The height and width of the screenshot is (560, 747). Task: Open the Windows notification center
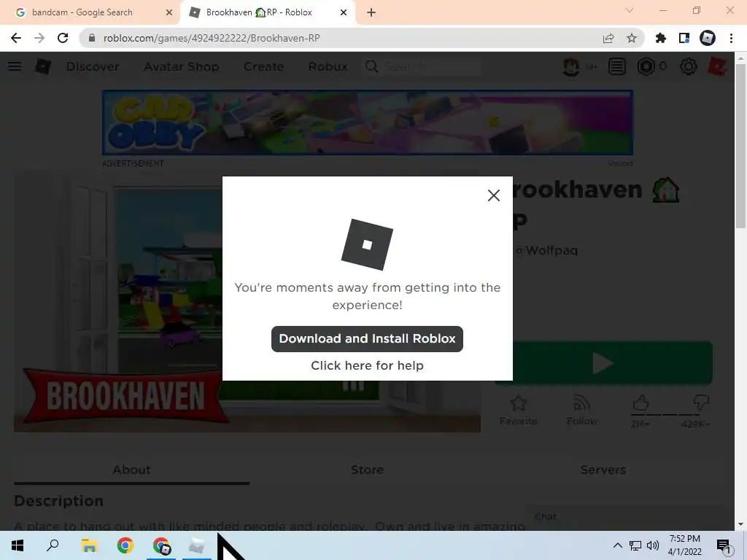pyautogui.click(x=724, y=545)
